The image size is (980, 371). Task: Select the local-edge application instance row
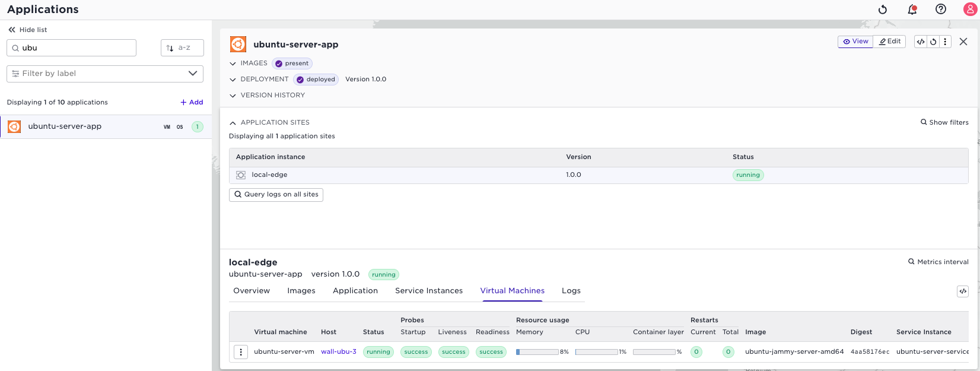pyautogui.click(x=599, y=175)
